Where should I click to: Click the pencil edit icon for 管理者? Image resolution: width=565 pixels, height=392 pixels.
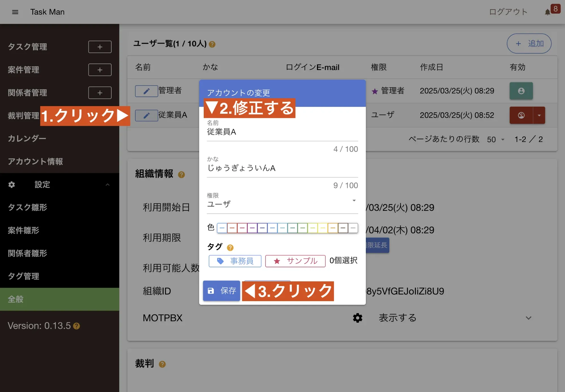click(x=146, y=91)
